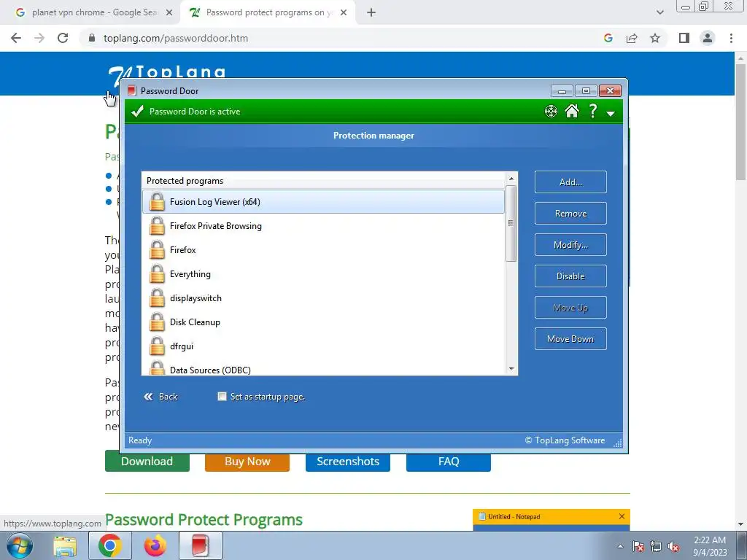Go back in Chrome
The image size is (747, 560).
[x=16, y=38]
